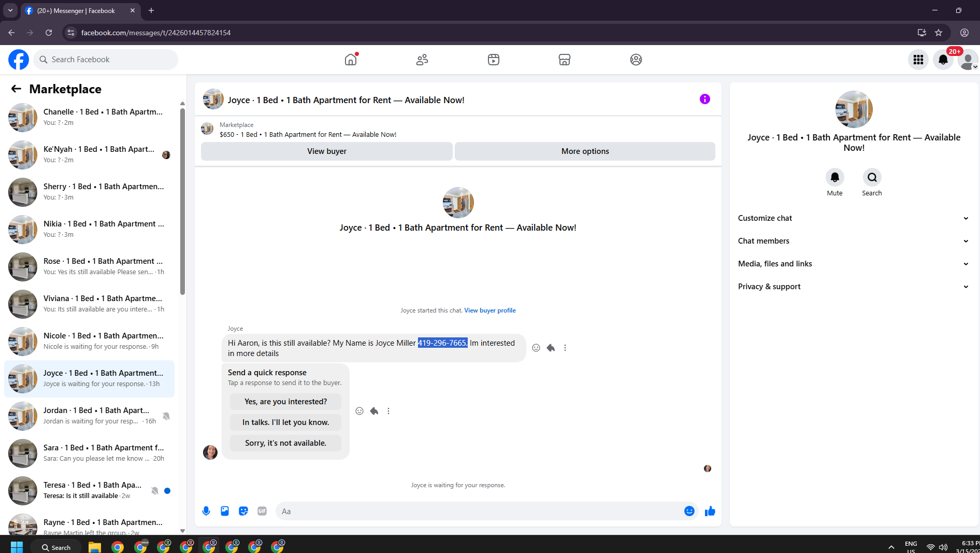The image size is (980, 553).
Task: Open File Explorer from the taskbar
Action: (x=94, y=547)
